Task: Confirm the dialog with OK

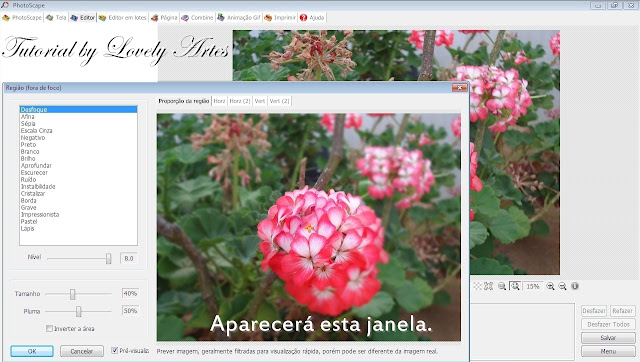Action: pos(32,351)
